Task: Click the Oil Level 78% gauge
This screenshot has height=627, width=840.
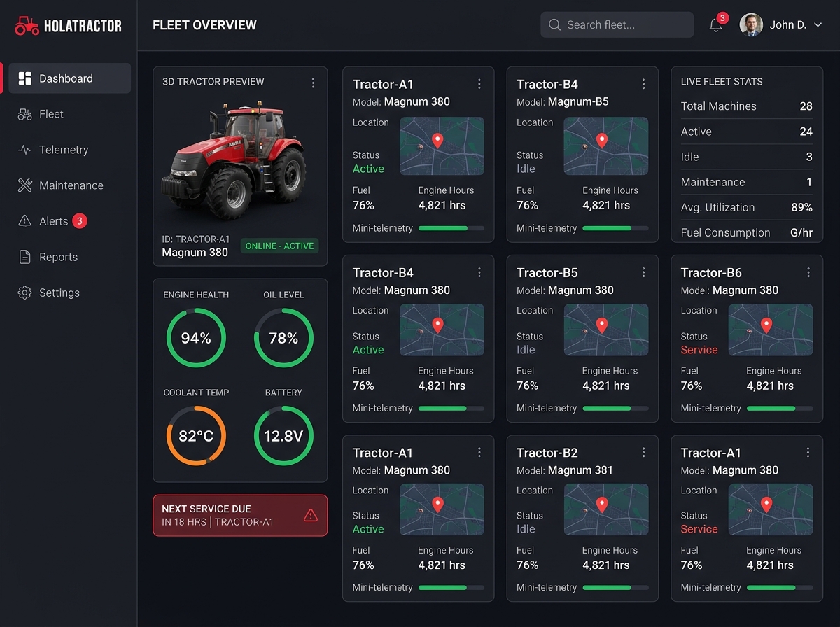Action: [x=283, y=338]
